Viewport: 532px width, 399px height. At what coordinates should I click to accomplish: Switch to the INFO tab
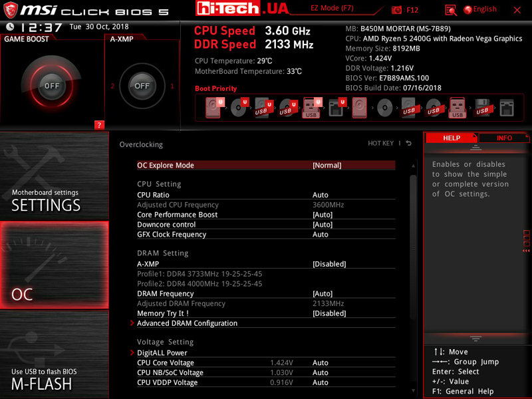(x=504, y=138)
